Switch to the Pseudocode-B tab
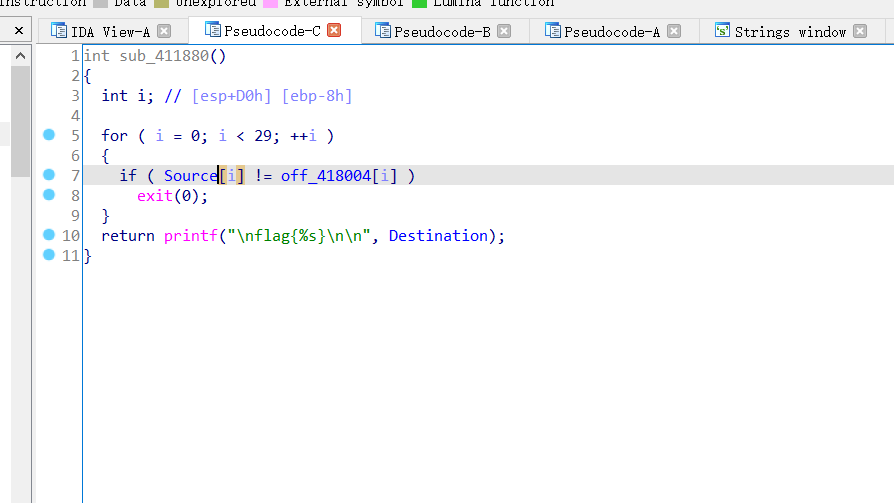The image size is (894, 503). [x=442, y=31]
